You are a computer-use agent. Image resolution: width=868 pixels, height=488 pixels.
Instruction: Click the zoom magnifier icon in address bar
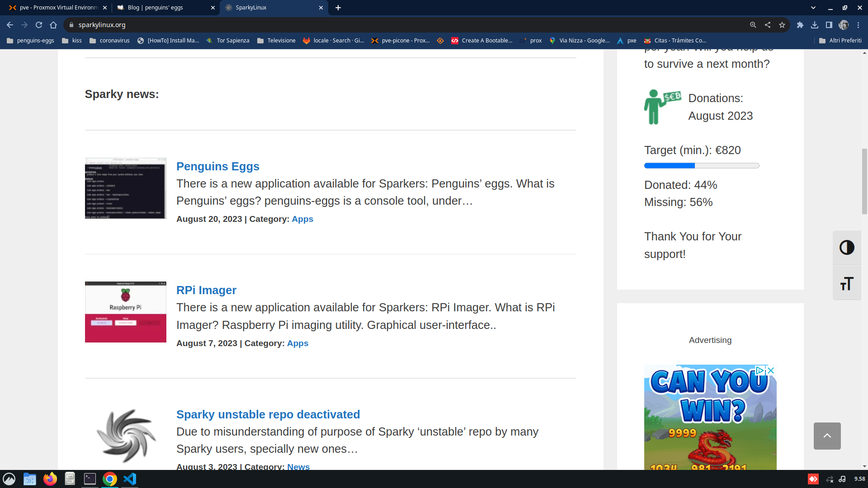click(753, 25)
